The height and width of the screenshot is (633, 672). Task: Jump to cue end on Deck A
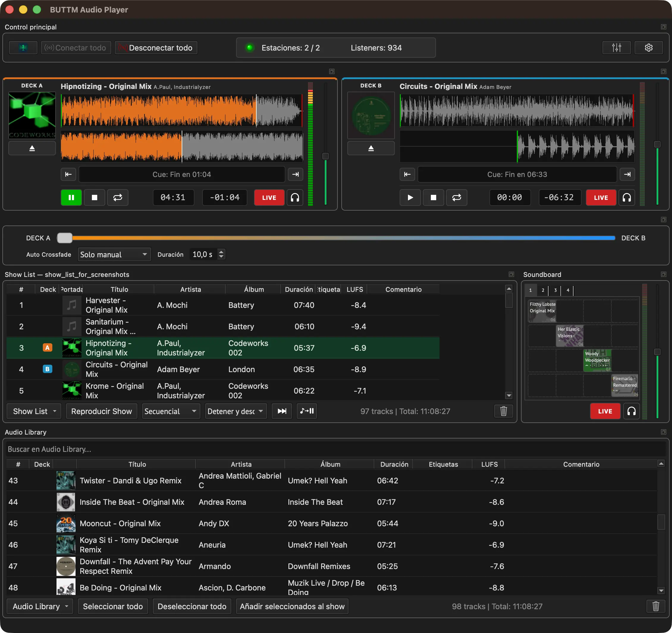pos(295,175)
